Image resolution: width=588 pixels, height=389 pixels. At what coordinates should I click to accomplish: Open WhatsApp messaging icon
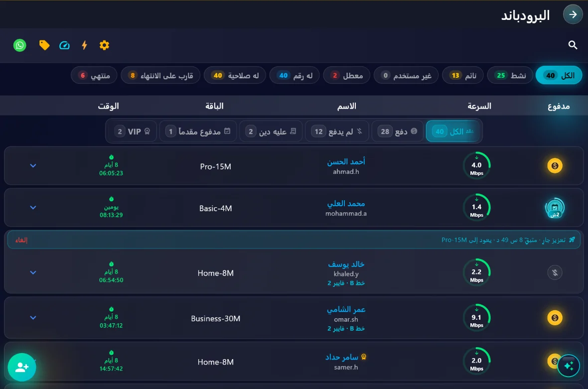20,45
